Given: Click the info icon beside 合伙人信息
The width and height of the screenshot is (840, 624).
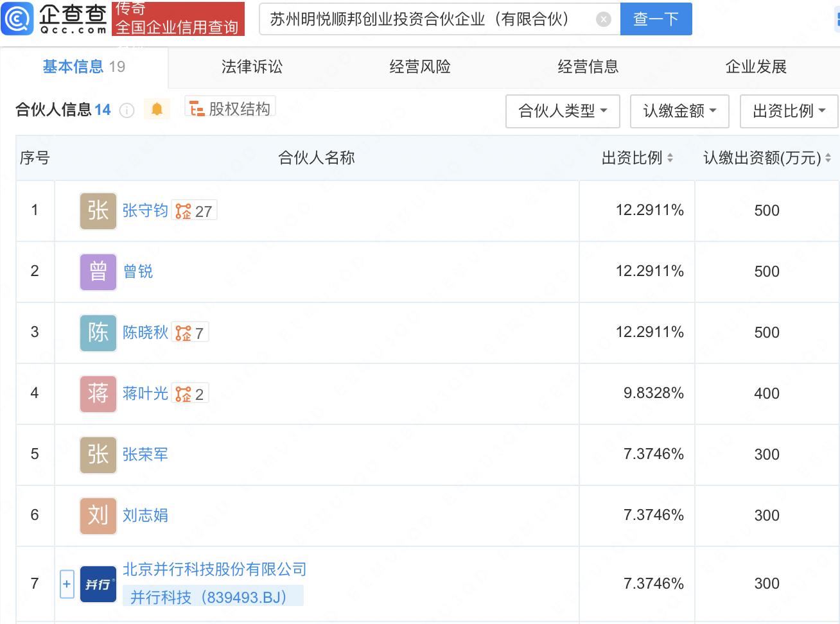Looking at the screenshot, I should click(x=127, y=110).
